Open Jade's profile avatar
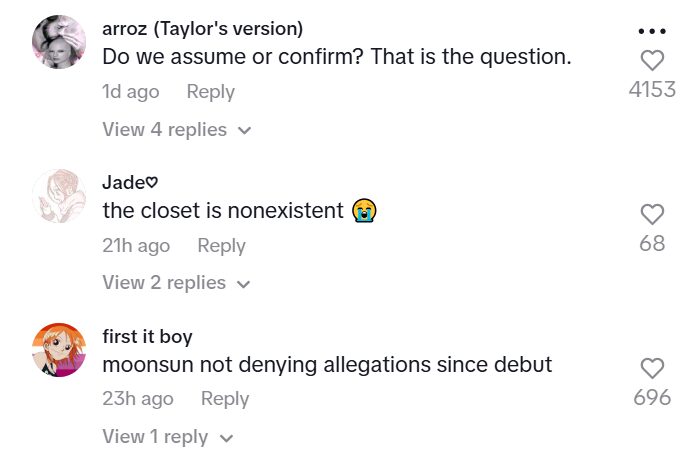 click(59, 195)
